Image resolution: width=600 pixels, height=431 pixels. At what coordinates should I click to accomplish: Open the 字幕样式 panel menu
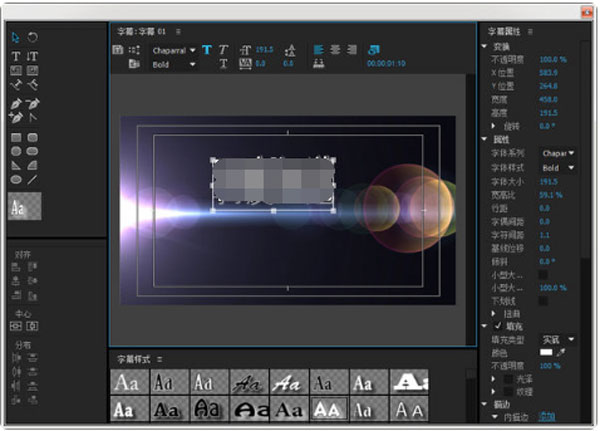(159, 357)
